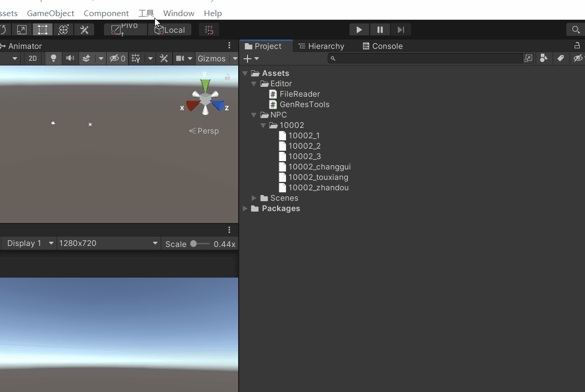Open create asset dropdown arrow

pos(257,59)
